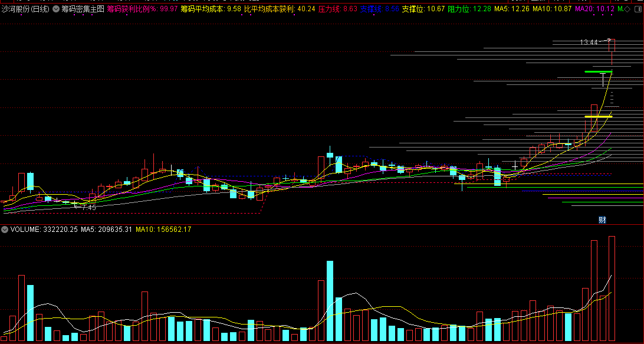Click the volume MA5: 209635.31 readout
Screen dimensions: 644x344
tap(106, 230)
